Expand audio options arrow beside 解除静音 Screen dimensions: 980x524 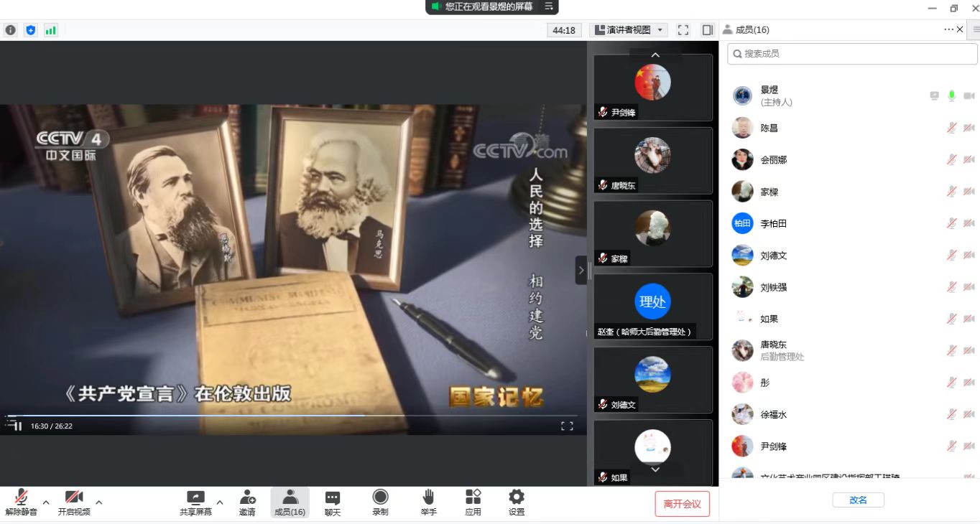(x=46, y=502)
